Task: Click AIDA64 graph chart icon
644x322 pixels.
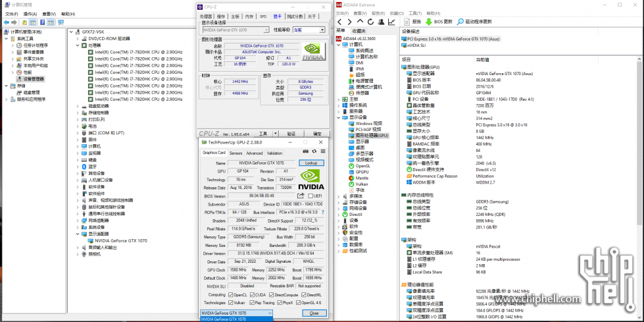Action: coord(392,21)
